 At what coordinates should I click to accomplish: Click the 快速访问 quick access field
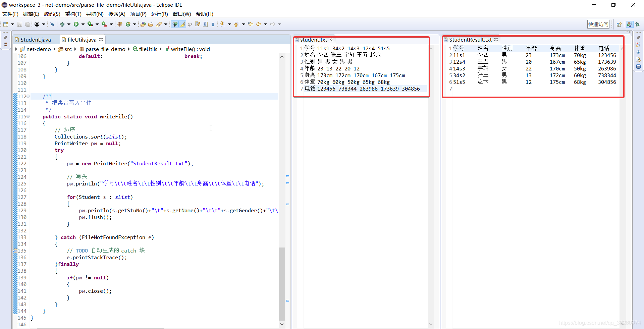(598, 24)
